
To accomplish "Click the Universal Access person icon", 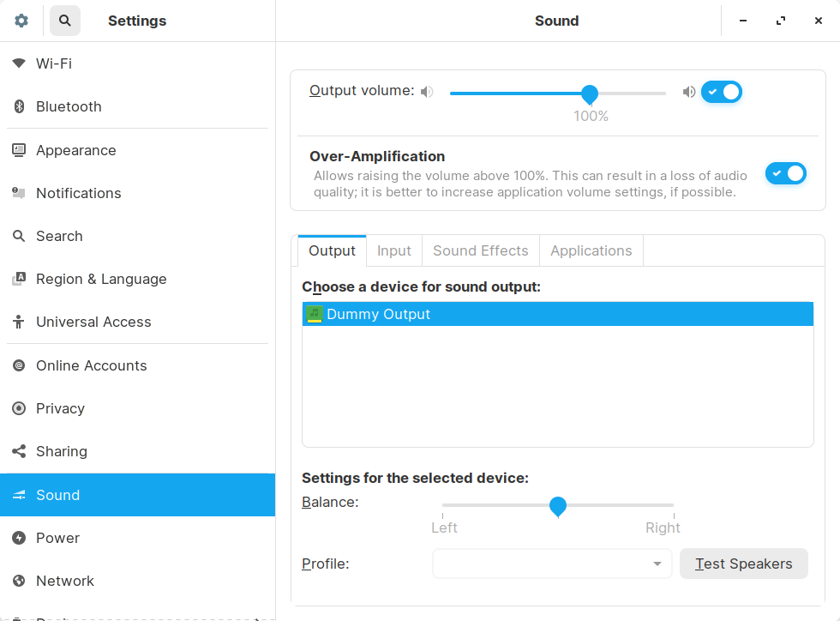I will (x=19, y=322).
